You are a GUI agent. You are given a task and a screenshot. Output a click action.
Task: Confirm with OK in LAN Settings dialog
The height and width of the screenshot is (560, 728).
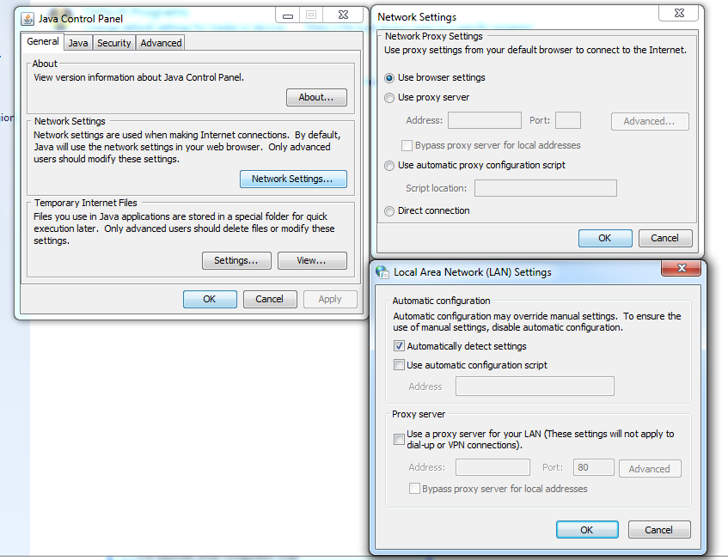(x=586, y=530)
